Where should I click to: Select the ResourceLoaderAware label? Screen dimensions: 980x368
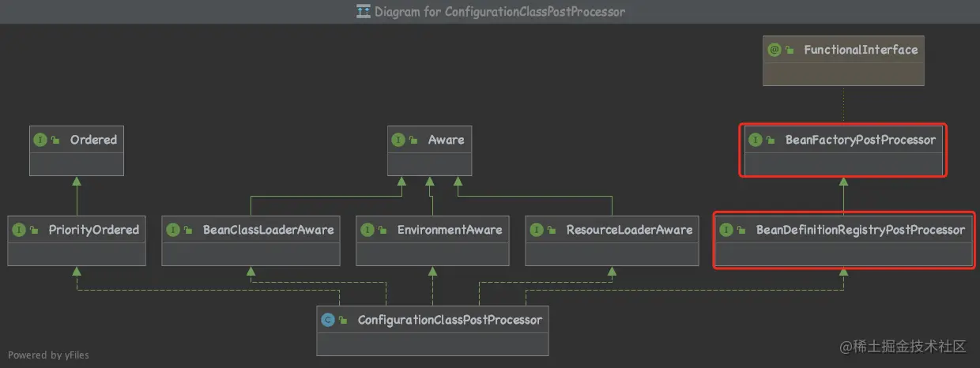click(x=629, y=230)
